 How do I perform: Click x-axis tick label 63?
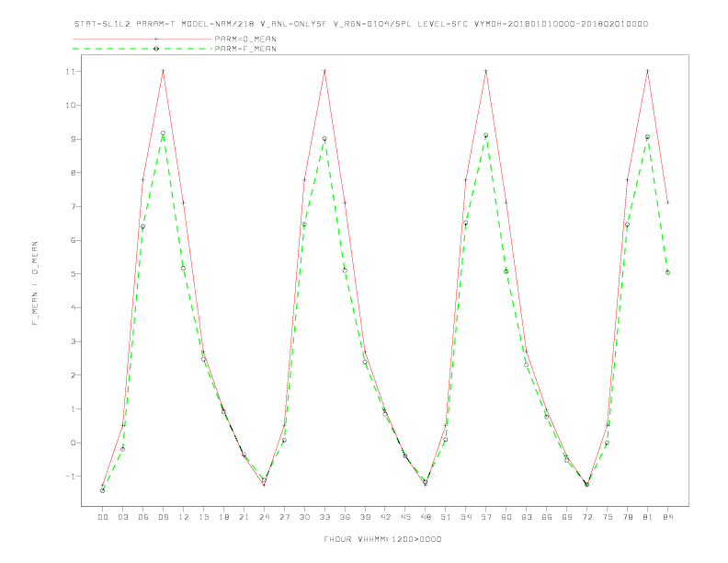coord(527,517)
